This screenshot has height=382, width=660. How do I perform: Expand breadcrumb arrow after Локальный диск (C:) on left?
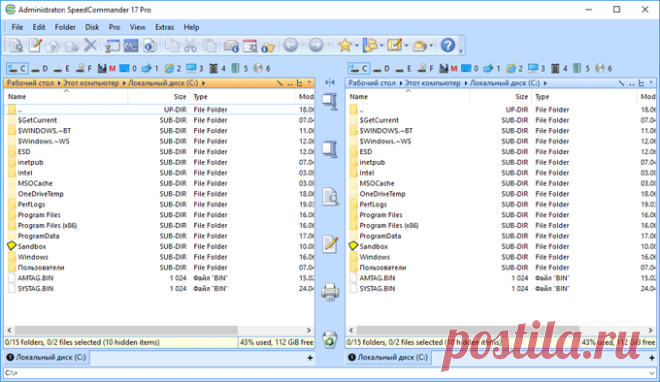203,83
